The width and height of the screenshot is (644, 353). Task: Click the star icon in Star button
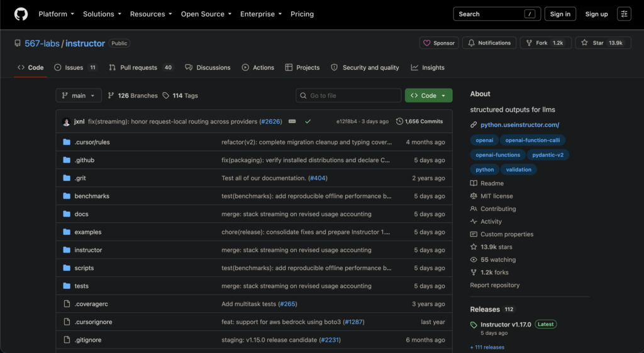pos(584,43)
